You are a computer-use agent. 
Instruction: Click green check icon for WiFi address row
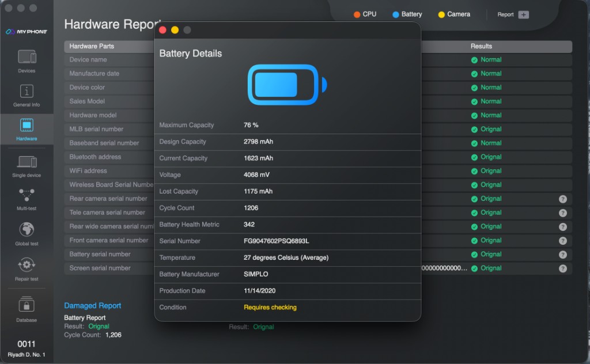[x=474, y=171]
